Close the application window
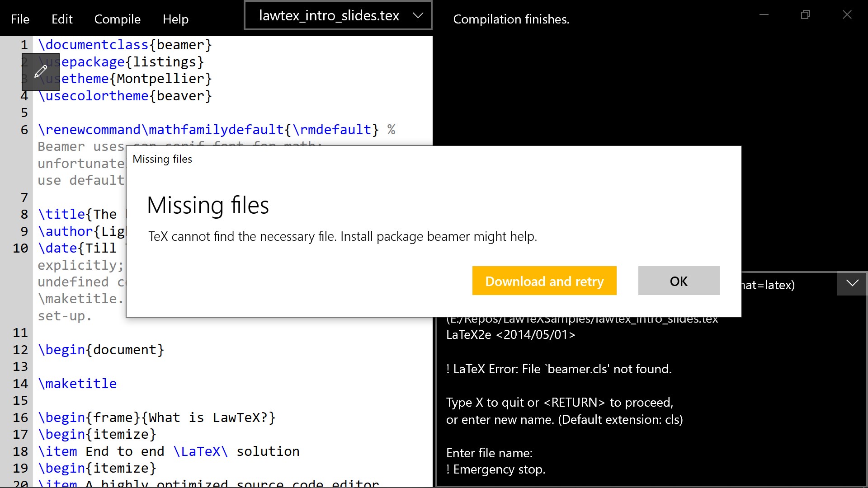This screenshot has width=868, height=488. click(847, 15)
